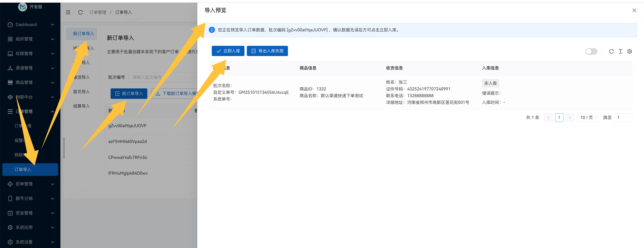The width and height of the screenshot is (644, 248).
Task: Expand the 资金管理 menu chevron
Action: [53, 213]
